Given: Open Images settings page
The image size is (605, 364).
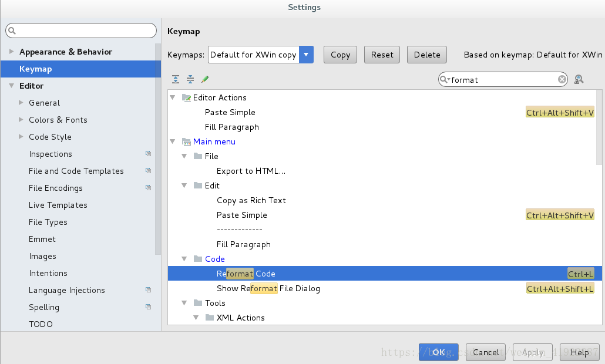Looking at the screenshot, I should [x=42, y=256].
